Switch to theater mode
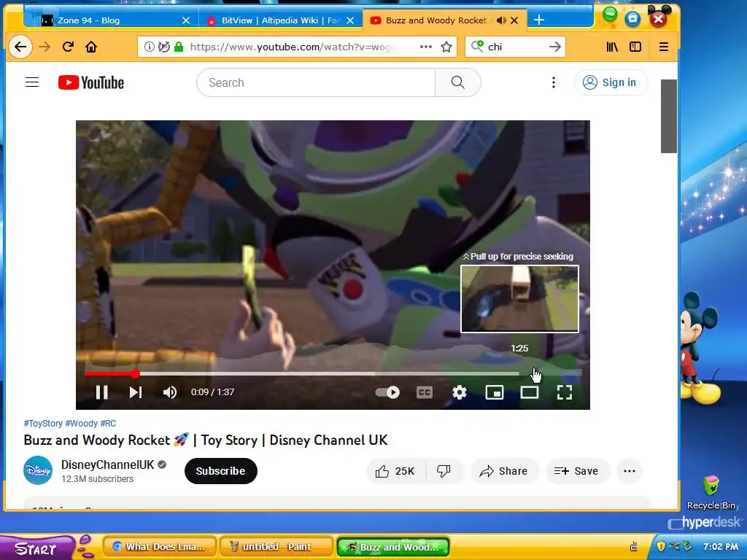The width and height of the screenshot is (747, 560). [x=530, y=392]
